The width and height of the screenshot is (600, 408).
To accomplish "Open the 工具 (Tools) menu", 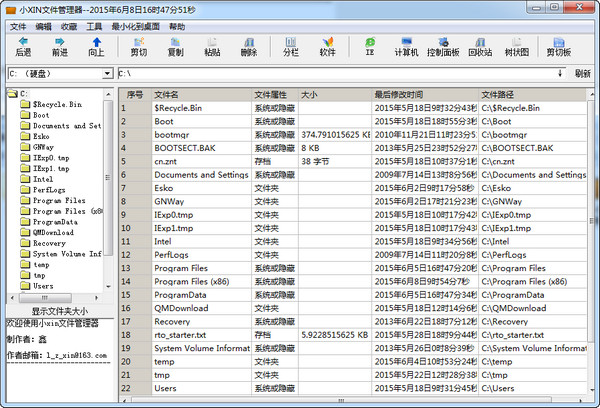I will click(x=94, y=26).
